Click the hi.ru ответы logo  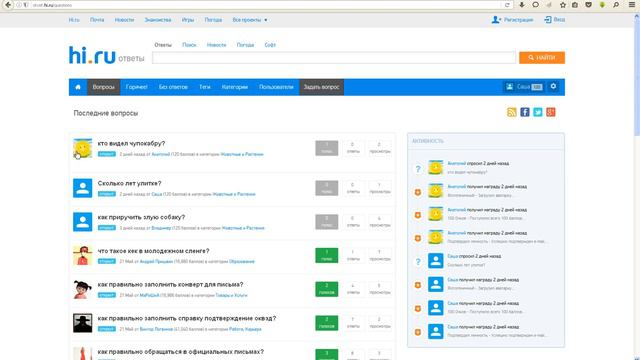[x=107, y=56]
